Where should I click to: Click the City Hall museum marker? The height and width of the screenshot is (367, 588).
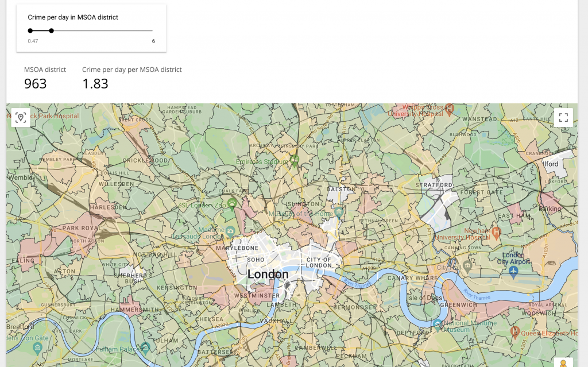pyautogui.click(x=467, y=266)
